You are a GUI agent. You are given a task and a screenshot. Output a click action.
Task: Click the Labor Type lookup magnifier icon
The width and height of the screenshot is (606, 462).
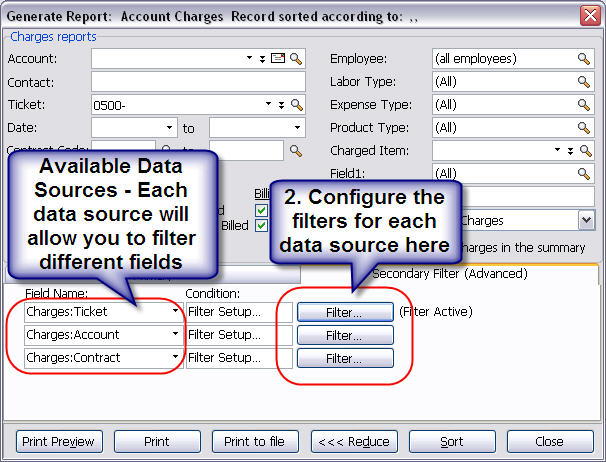pos(585,82)
